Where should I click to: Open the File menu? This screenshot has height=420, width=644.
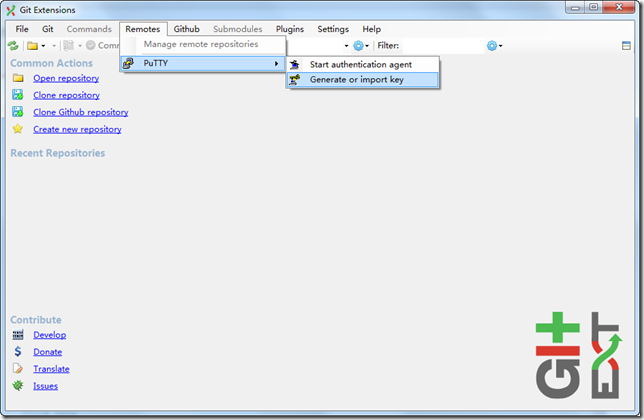click(22, 29)
